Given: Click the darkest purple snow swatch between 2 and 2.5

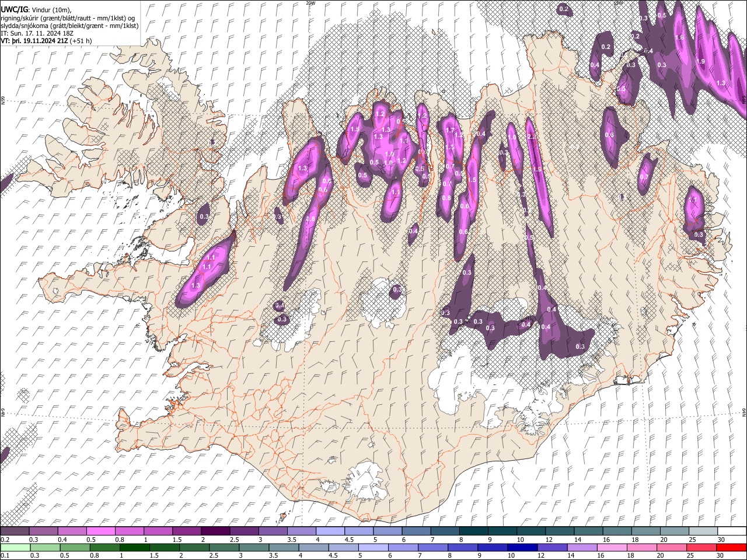Looking at the screenshot, I should 215,531.
